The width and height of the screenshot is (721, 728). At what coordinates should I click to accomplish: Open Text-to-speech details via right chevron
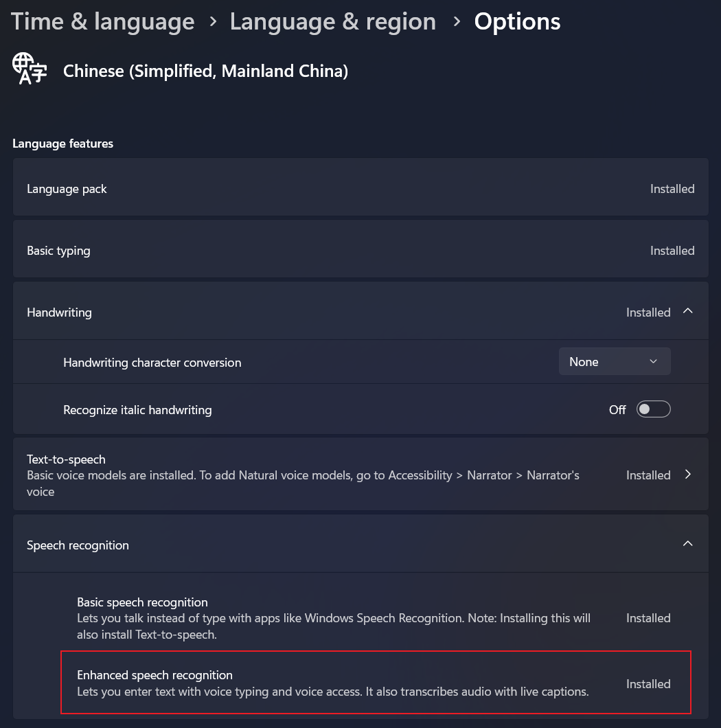(687, 474)
